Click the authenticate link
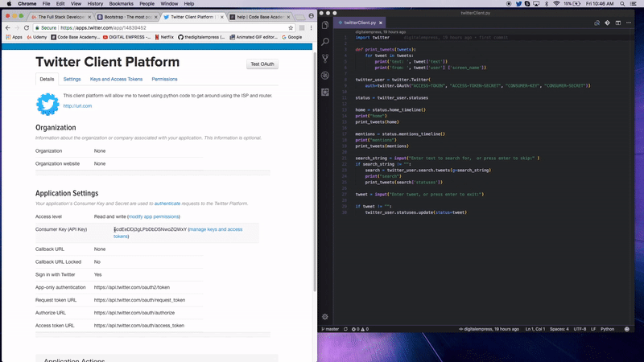Viewport: 644px width, 362px height. (167, 204)
